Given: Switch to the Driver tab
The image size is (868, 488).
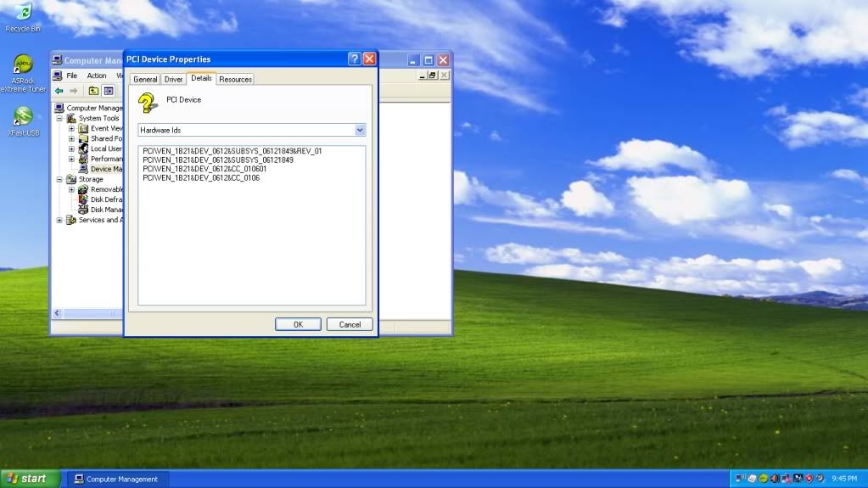Looking at the screenshot, I should tap(174, 79).
